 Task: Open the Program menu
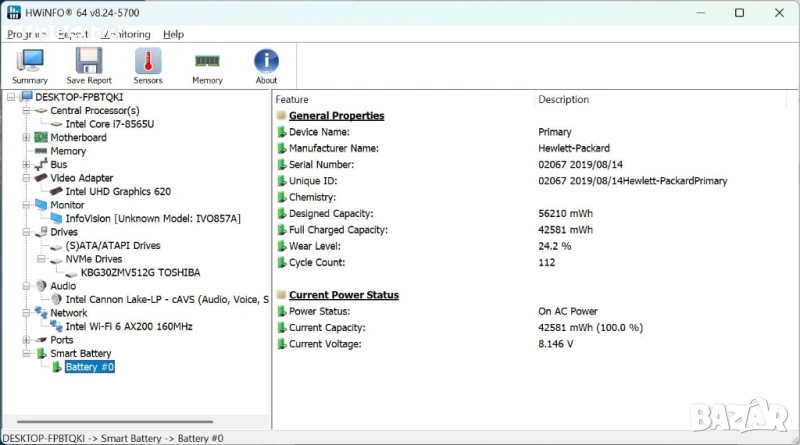click(27, 34)
